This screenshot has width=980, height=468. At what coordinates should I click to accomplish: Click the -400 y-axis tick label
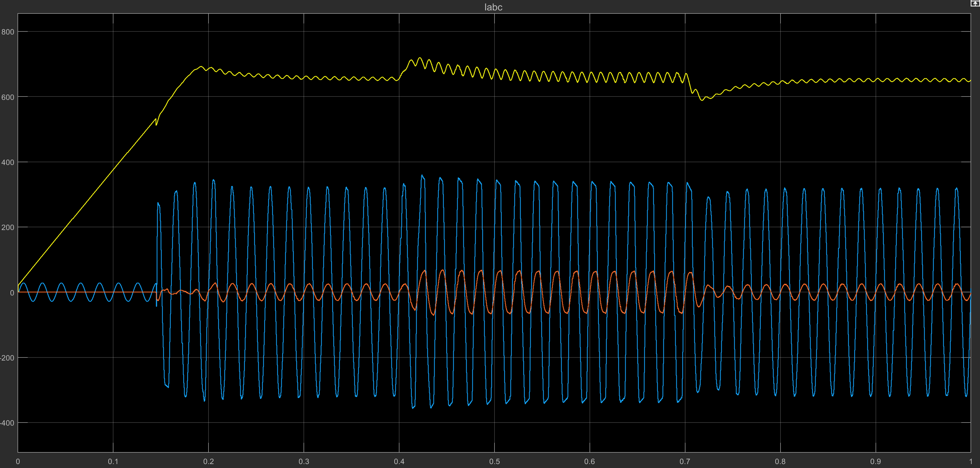click(7, 423)
